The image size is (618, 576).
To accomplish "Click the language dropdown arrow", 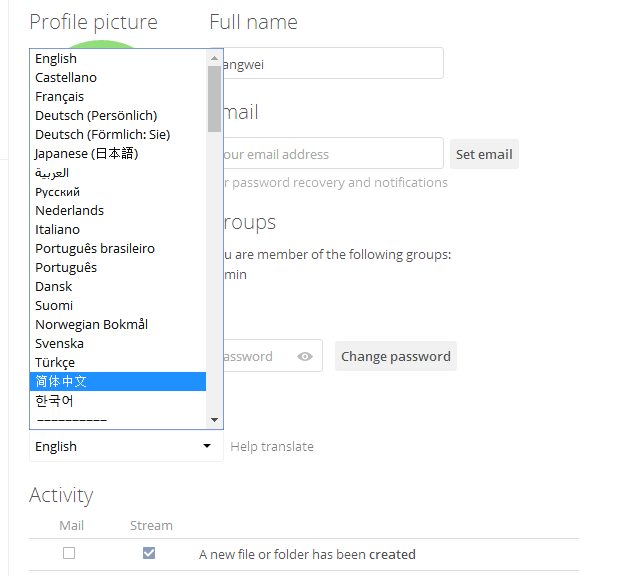I will (x=207, y=447).
